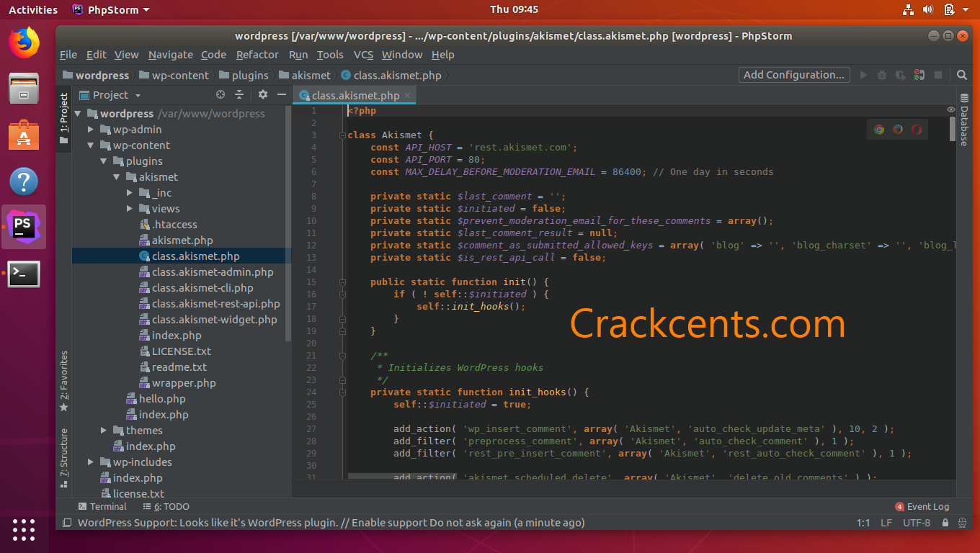Expand the views folder
This screenshot has height=553, width=980.
pyautogui.click(x=130, y=209)
